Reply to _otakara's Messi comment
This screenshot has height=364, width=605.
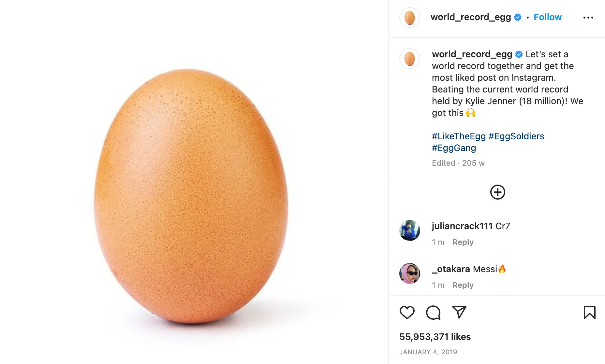(463, 285)
